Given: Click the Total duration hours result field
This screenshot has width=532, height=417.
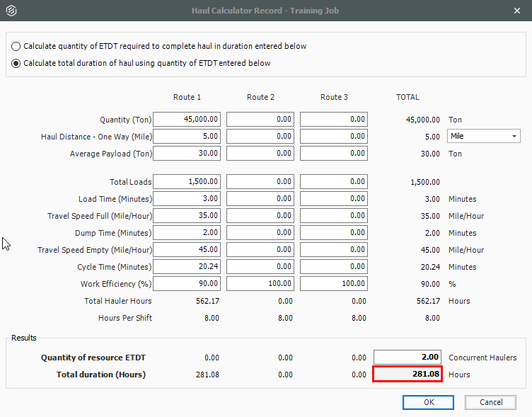Looking at the screenshot, I should [407, 375].
